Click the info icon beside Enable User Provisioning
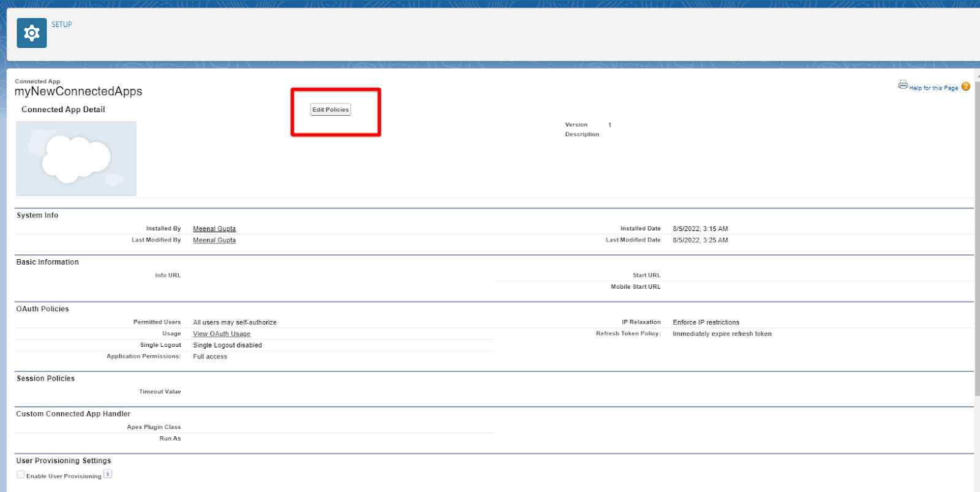Viewport: 980px width, 492px height. point(108,474)
